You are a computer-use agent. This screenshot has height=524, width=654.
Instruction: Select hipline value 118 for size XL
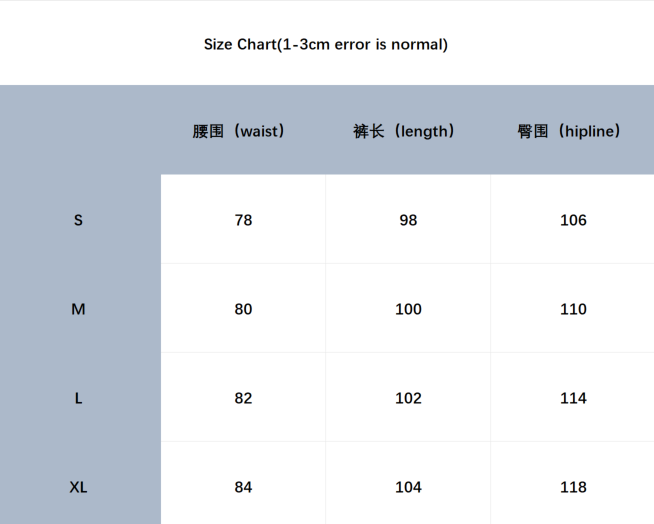573,487
